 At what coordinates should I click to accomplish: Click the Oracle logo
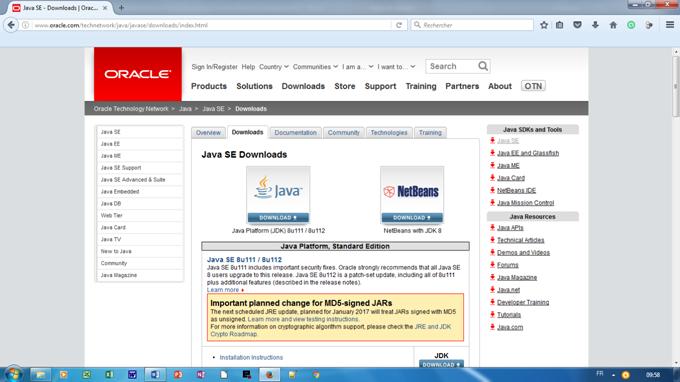137,74
